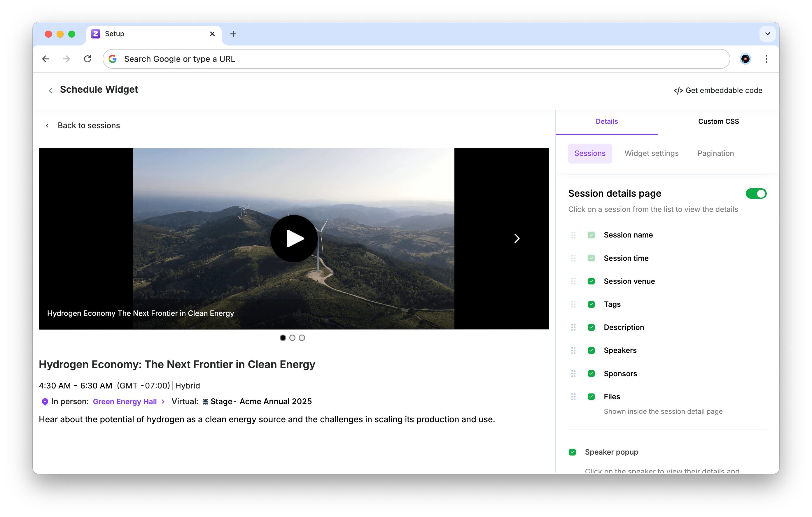Select the second carousel dot indicator
Viewport: 812px width, 517px height.
point(292,338)
